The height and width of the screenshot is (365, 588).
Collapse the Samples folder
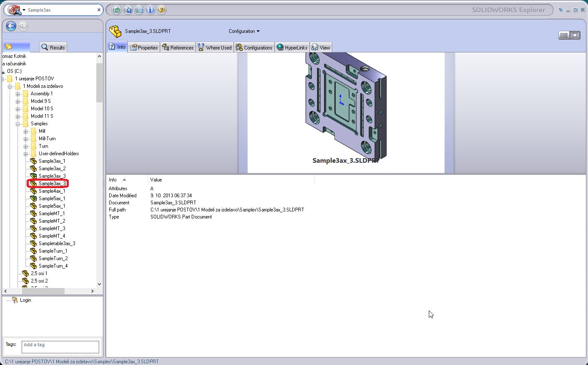(18, 124)
